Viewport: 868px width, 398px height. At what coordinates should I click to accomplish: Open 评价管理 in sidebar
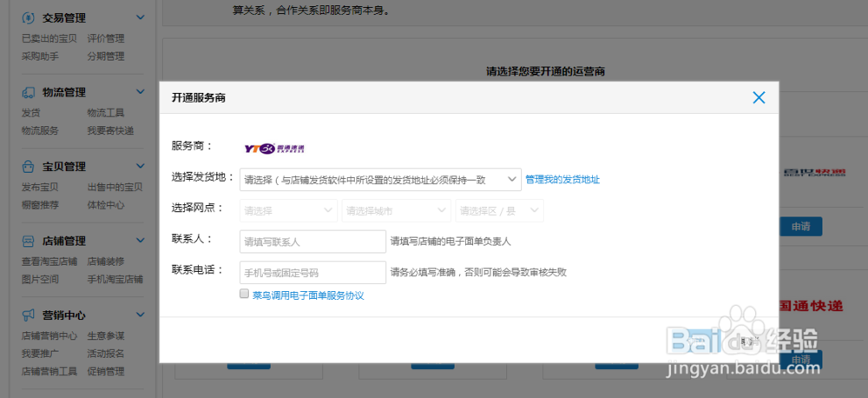click(106, 38)
